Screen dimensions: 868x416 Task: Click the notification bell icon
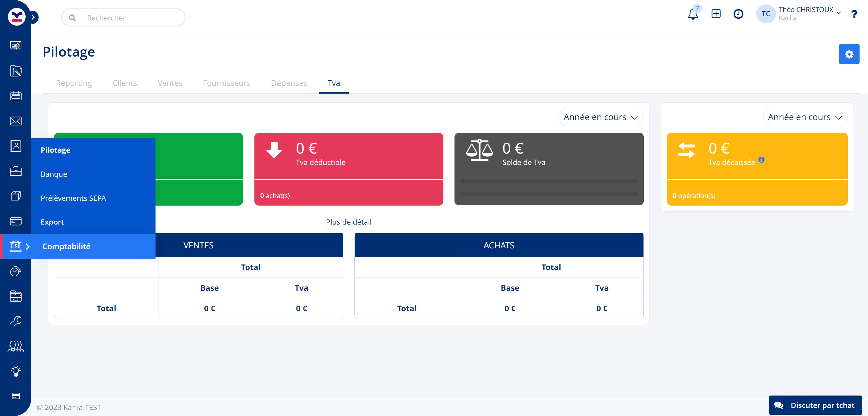coord(693,14)
